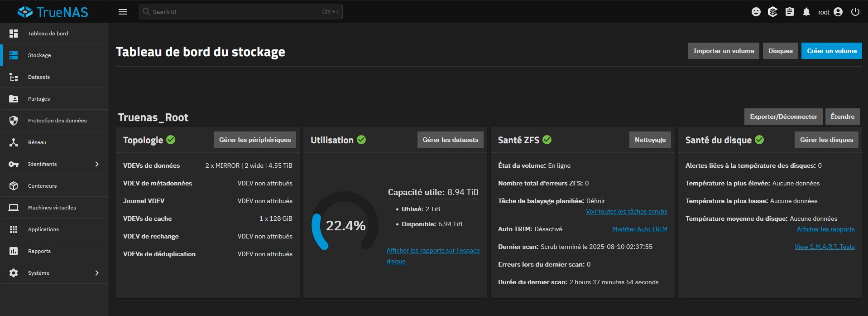Open the Modifier Auto TRIM link
868x316 pixels.
639,229
